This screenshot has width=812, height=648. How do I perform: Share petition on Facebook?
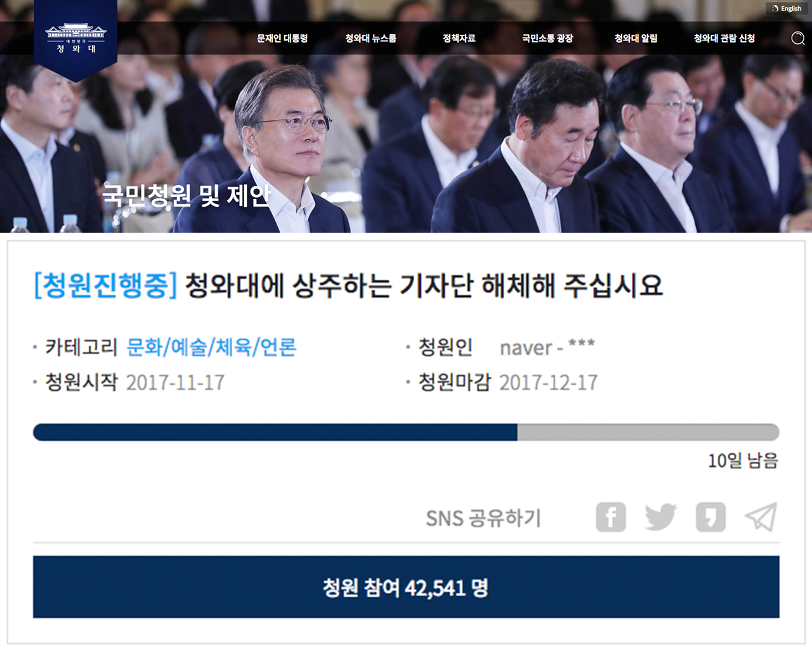click(611, 517)
